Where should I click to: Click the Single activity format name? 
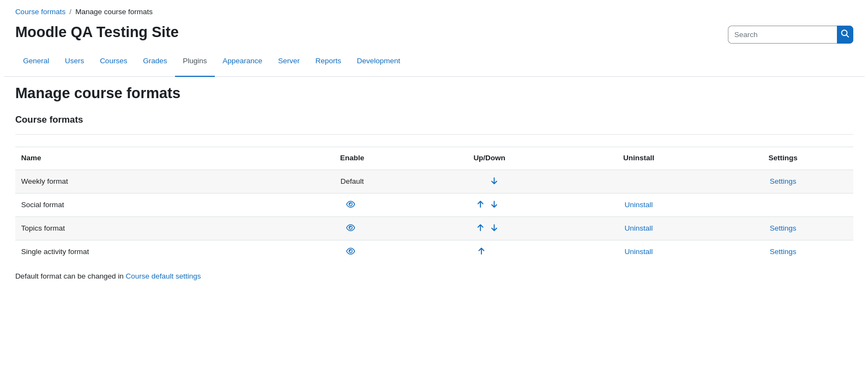pyautogui.click(x=55, y=252)
